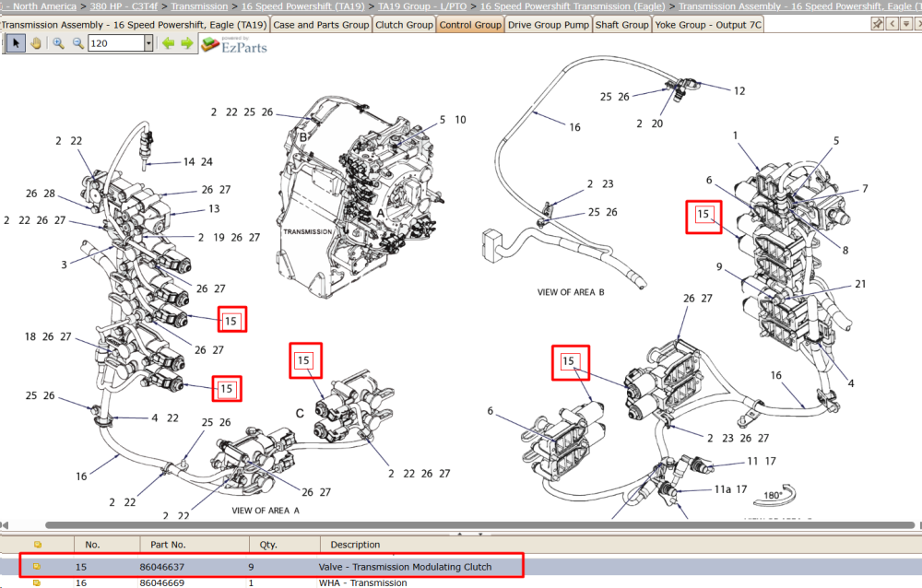Image resolution: width=922 pixels, height=588 pixels.
Task: Switch to the Case and Parts Group tab
Action: [321, 25]
